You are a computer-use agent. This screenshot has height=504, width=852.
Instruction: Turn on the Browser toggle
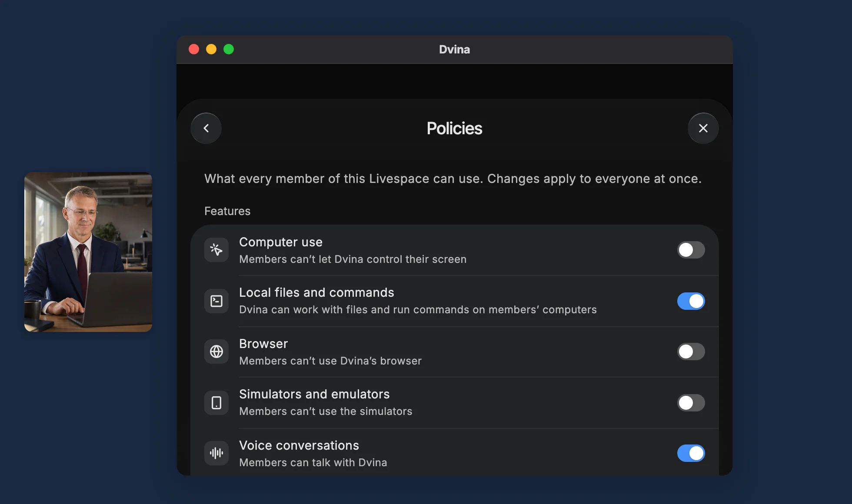point(691,351)
